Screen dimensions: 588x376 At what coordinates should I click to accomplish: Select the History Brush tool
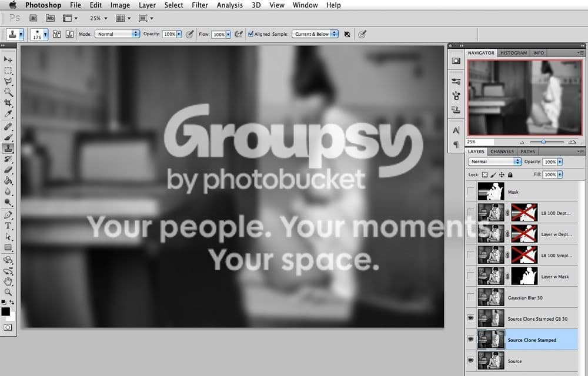click(8, 159)
